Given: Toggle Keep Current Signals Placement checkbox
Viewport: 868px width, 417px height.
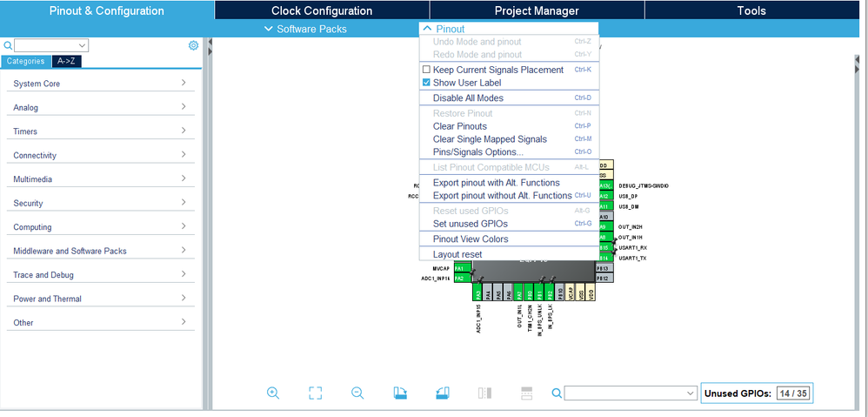Looking at the screenshot, I should click(426, 70).
